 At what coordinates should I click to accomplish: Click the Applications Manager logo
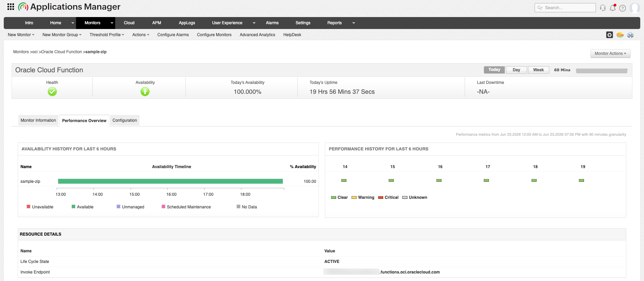(x=69, y=7)
